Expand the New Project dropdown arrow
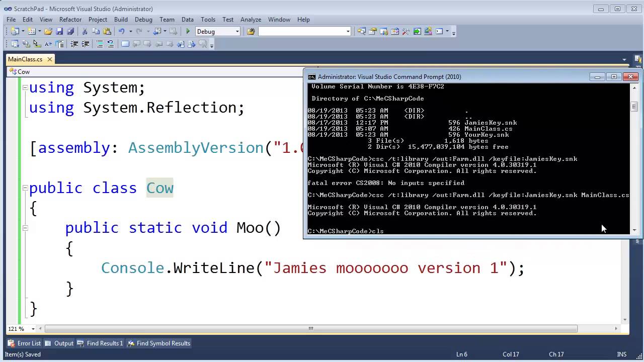This screenshot has width=644, height=362. (23, 31)
